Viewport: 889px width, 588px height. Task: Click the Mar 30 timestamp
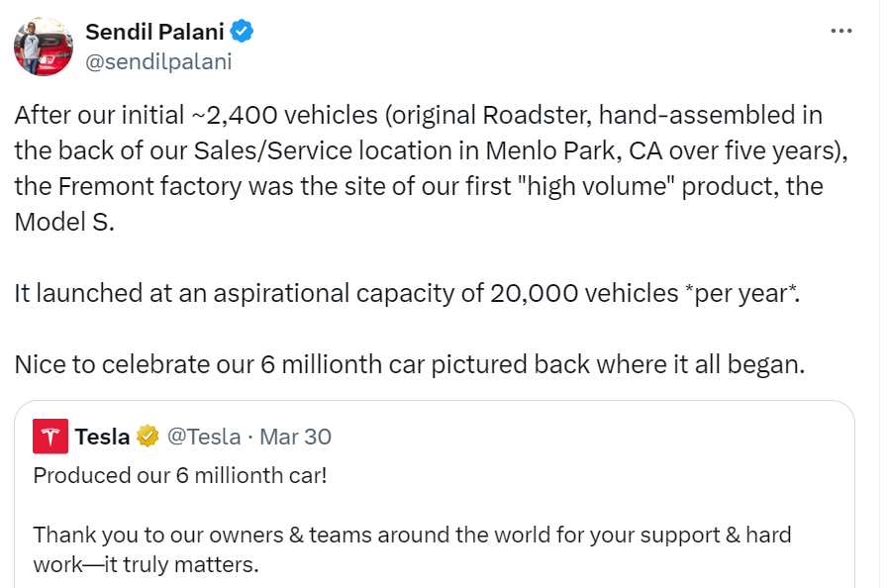pos(295,437)
